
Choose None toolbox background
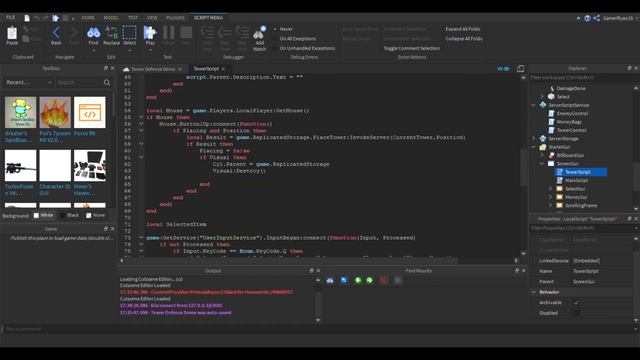click(x=96, y=215)
